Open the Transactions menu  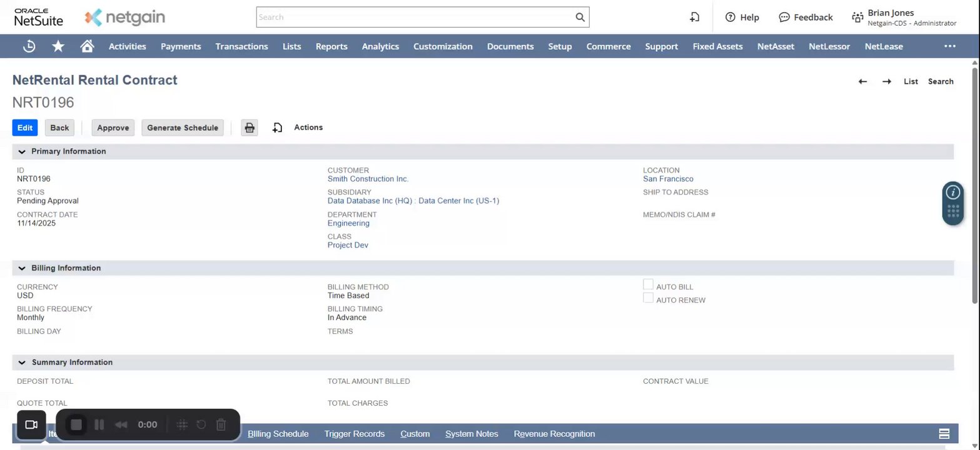pos(241,46)
